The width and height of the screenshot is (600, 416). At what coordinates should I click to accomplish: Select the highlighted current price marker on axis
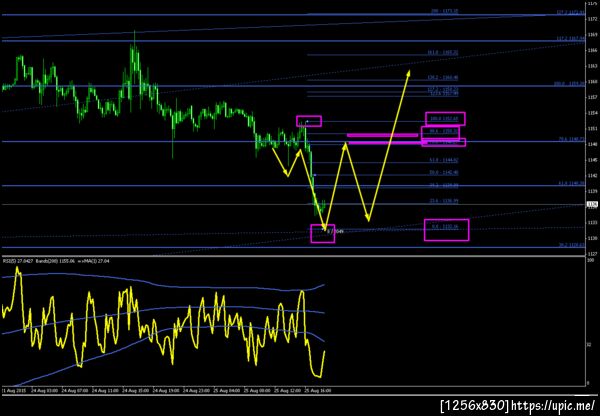click(x=592, y=204)
